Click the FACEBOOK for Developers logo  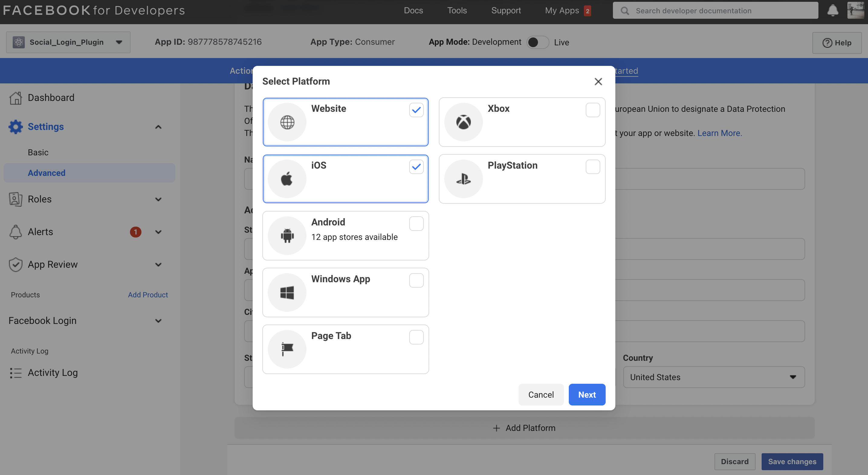pos(94,11)
